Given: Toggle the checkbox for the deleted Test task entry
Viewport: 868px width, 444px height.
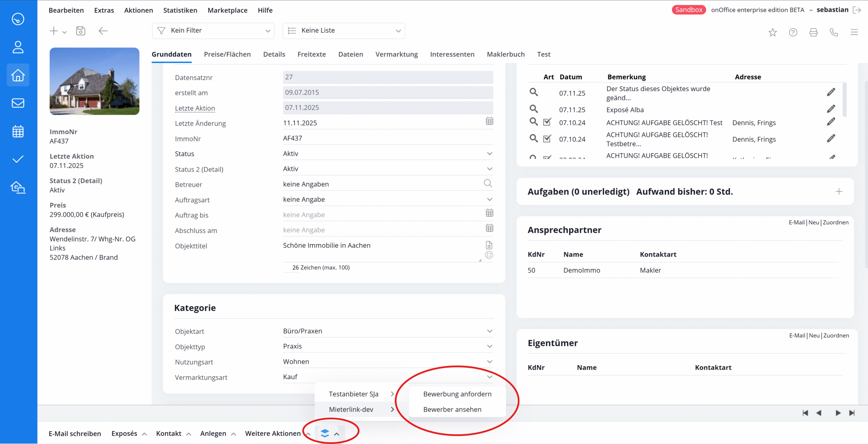Looking at the screenshot, I should click(547, 122).
